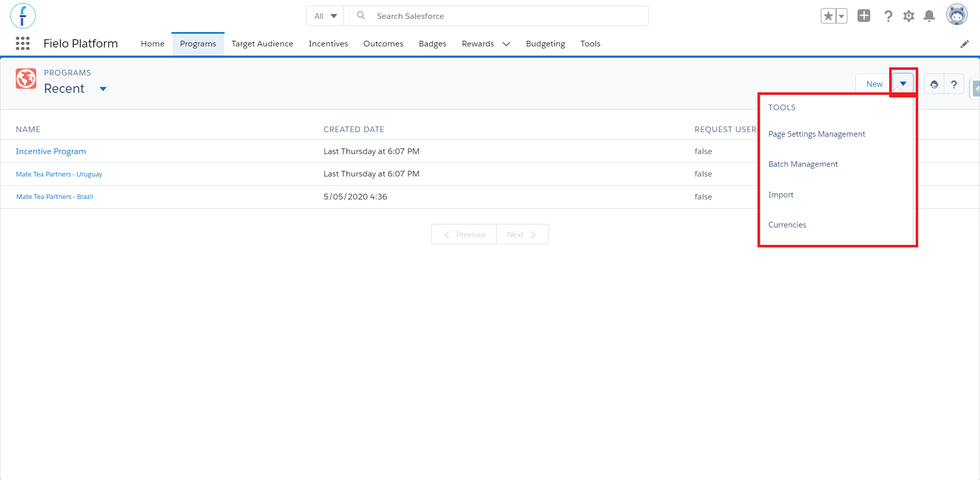Select Batch Management in the Tools menu
The height and width of the screenshot is (480, 980).
pyautogui.click(x=803, y=164)
